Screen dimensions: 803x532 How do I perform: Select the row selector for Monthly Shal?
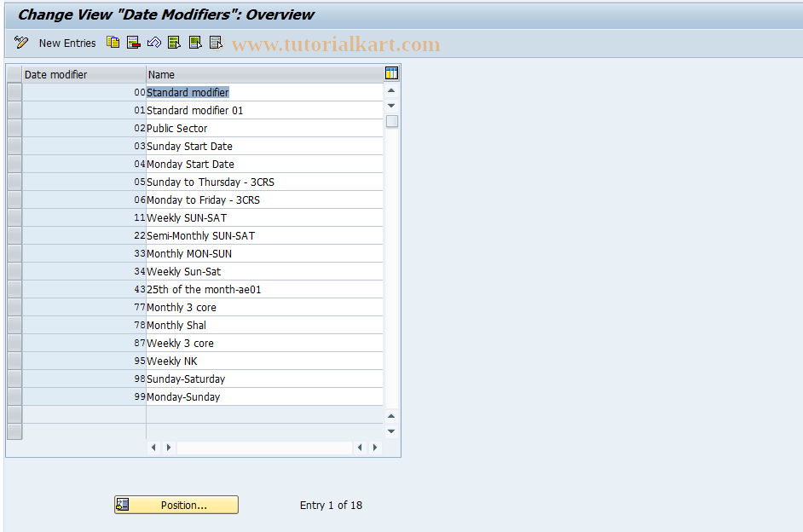14,325
